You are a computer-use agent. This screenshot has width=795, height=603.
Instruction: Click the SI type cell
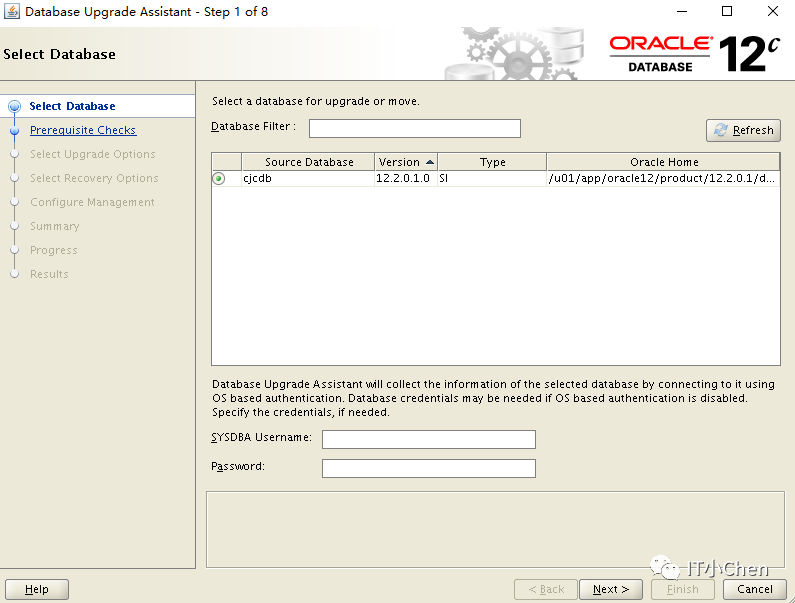[492, 179]
